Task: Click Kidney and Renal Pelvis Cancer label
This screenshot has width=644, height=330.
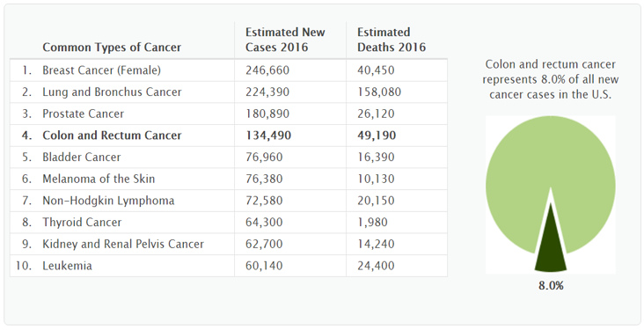Action: (123, 244)
